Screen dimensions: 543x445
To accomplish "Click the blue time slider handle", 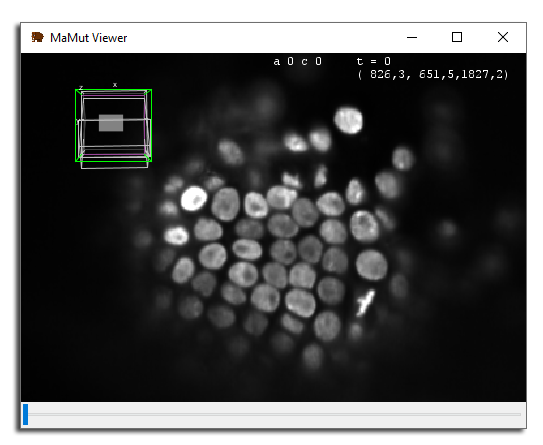I will coord(25,414).
